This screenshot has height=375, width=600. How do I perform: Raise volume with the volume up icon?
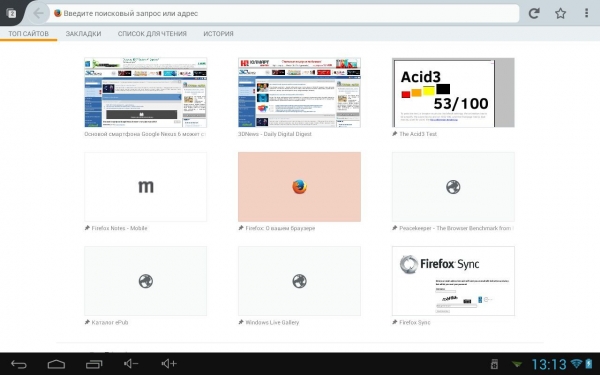click(x=169, y=364)
